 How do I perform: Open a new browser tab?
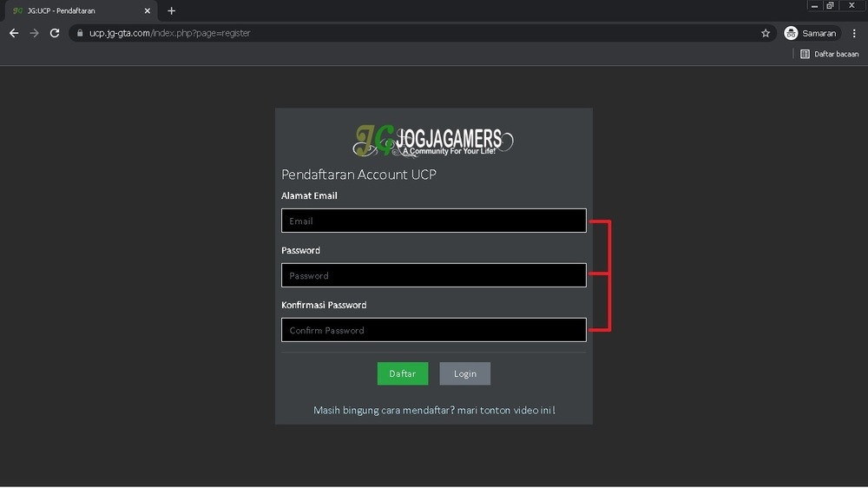pos(171,10)
